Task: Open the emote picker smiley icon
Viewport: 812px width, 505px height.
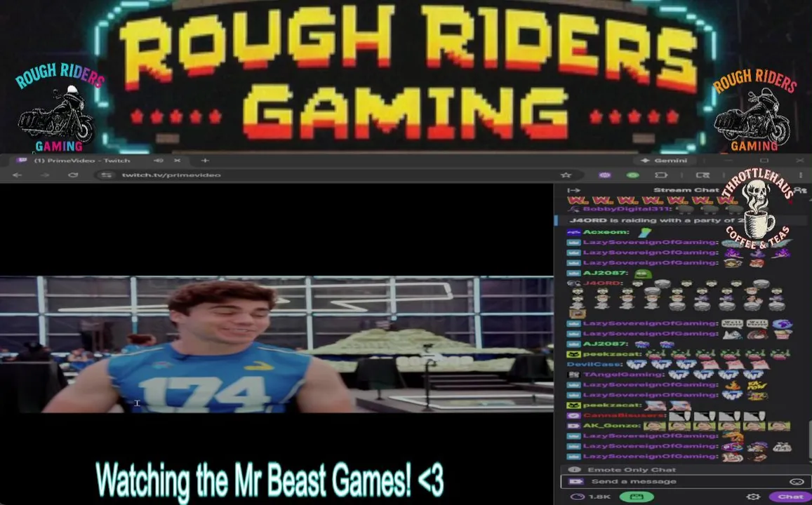Action: tap(797, 482)
